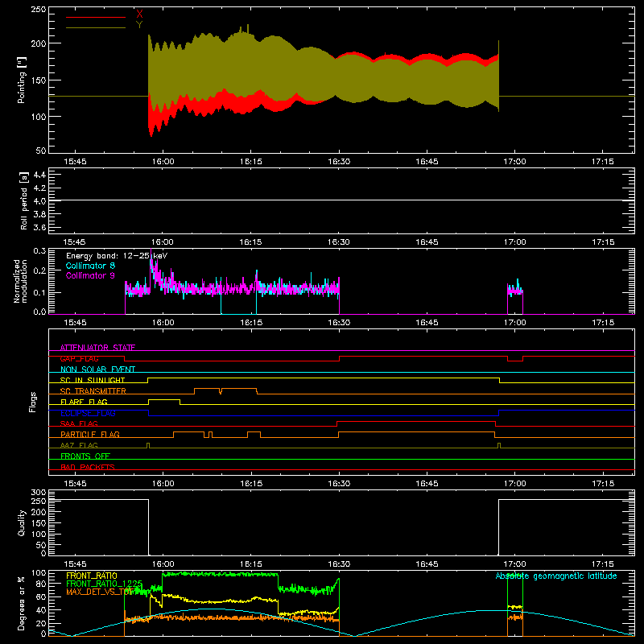Click the Quality axis title
This screenshot has width=644, height=644.
pos(22,522)
